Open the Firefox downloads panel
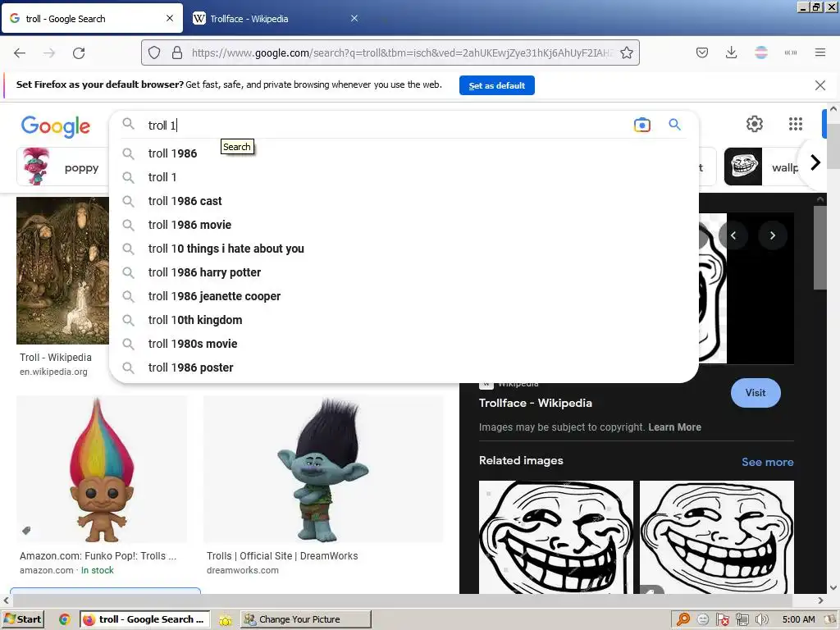Image resolution: width=840 pixels, height=630 pixels. tap(731, 52)
